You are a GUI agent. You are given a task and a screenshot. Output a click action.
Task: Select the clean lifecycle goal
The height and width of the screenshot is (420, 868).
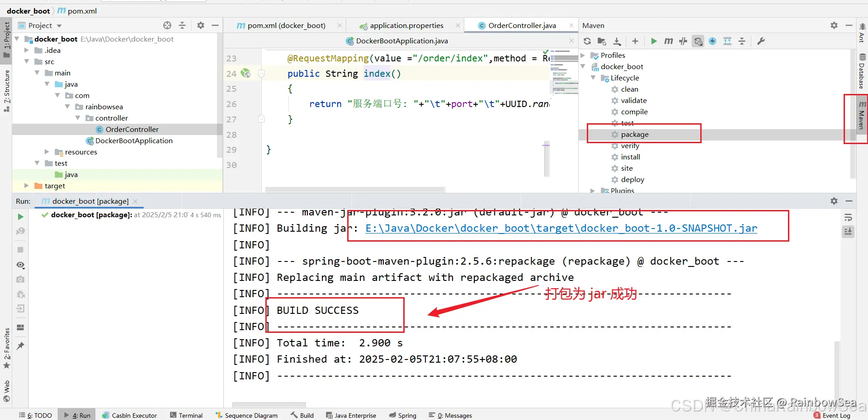click(x=629, y=89)
